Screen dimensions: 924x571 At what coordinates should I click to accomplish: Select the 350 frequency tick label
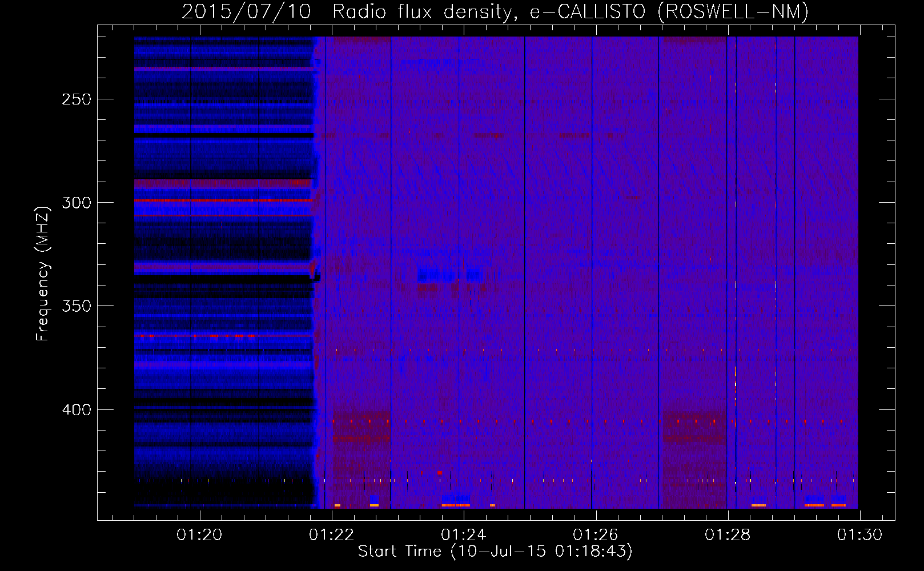[x=77, y=306]
